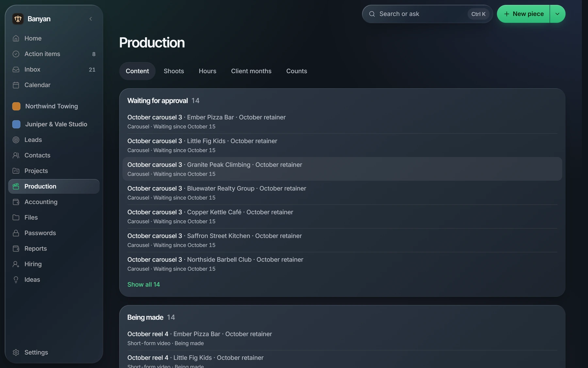Click the blue Juniper & Vale Studio swatch
Image resolution: width=588 pixels, height=368 pixels.
pos(16,124)
